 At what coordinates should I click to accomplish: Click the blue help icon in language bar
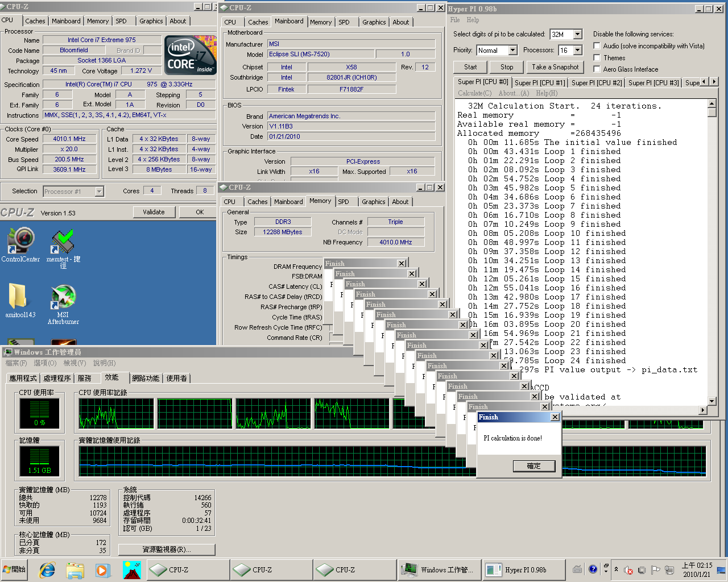pyautogui.click(x=593, y=569)
